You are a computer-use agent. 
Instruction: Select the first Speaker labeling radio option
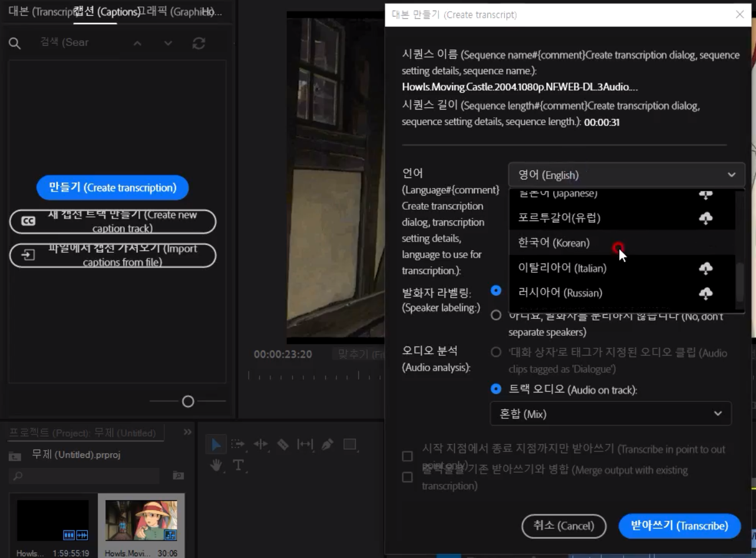(496, 290)
